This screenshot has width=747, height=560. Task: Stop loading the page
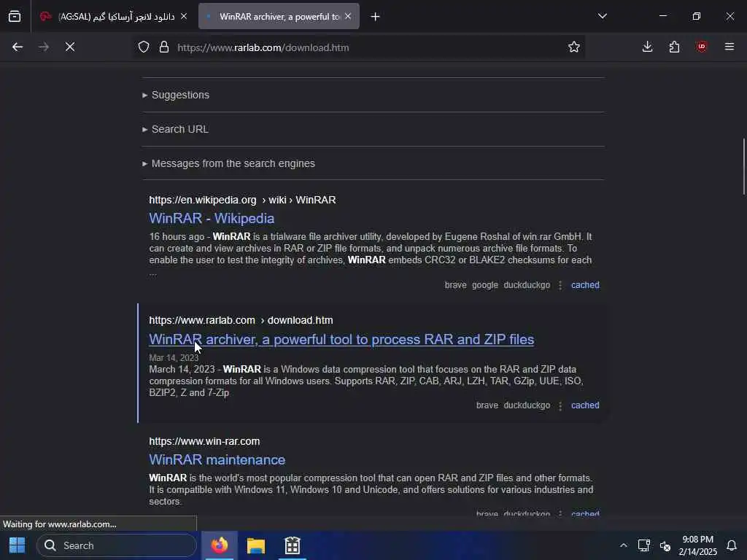[70, 47]
